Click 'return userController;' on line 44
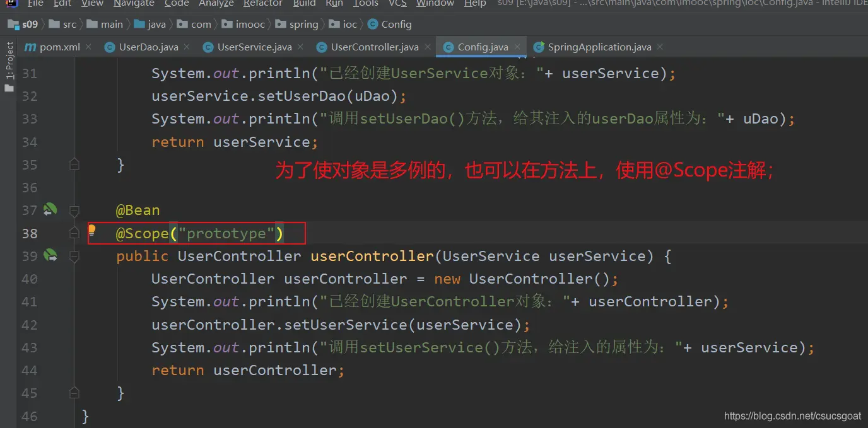868x428 pixels. (x=248, y=370)
